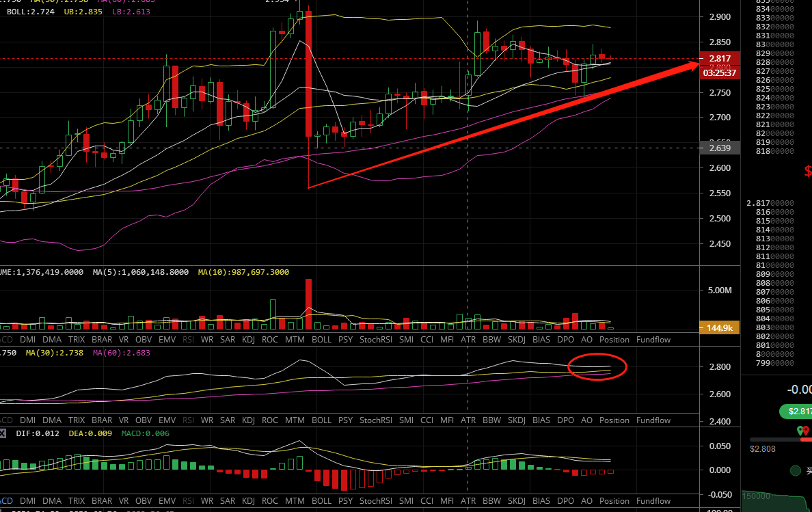Viewport: 812px width, 512px height.
Task: Click the yellow MA(30):2.738 readout
Action: [55, 353]
